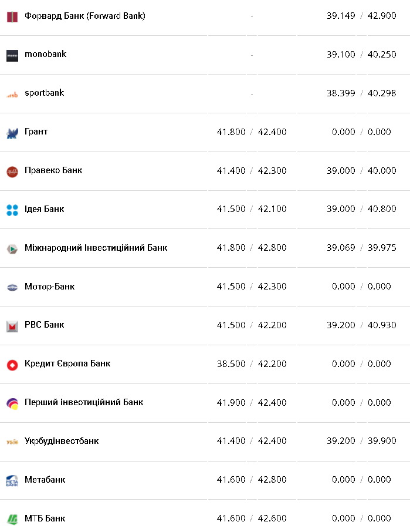Open the monobank name link

click(45, 54)
